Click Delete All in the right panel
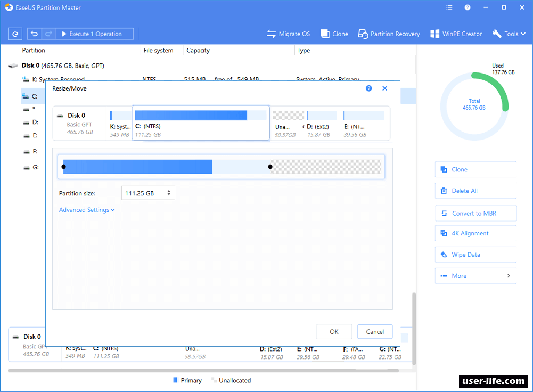Viewport: 533px width, 392px height. [x=475, y=191]
